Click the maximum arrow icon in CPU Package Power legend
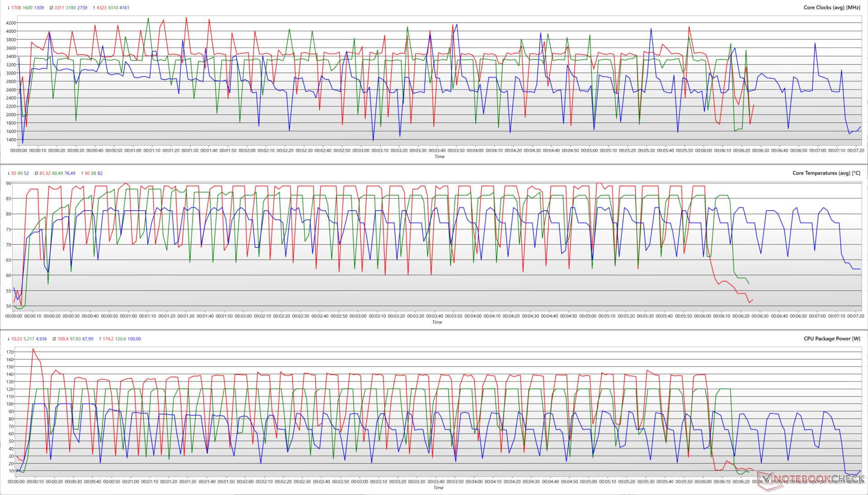The width and height of the screenshot is (868, 495). point(100,339)
